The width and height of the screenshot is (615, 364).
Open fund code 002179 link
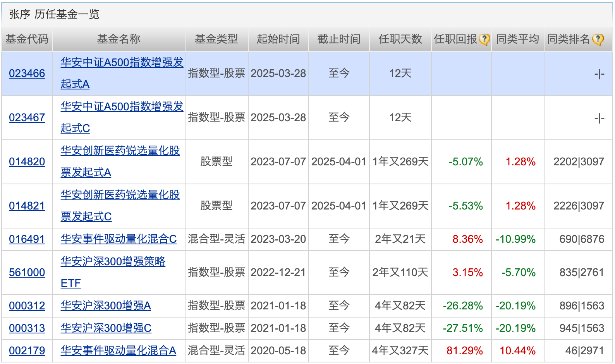click(27, 350)
